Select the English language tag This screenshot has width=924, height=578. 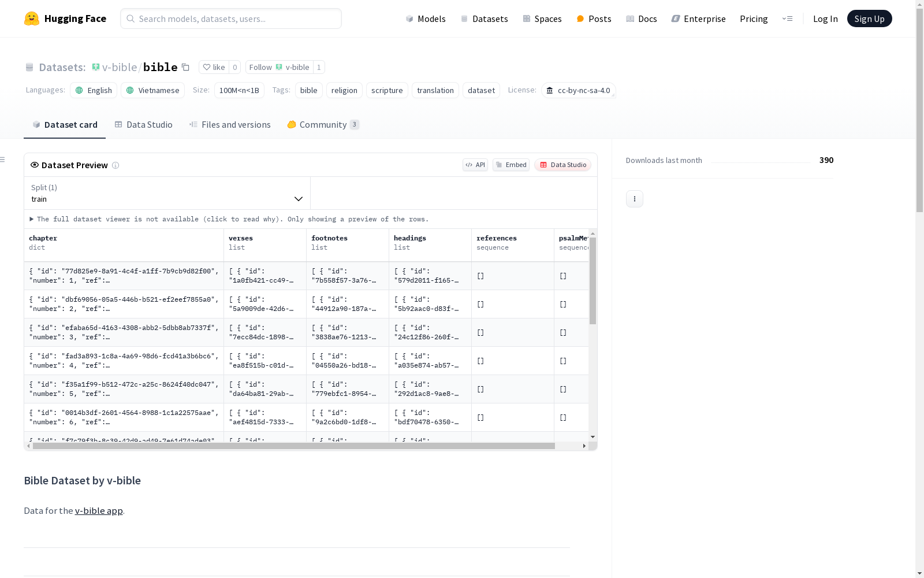pyautogui.click(x=94, y=90)
